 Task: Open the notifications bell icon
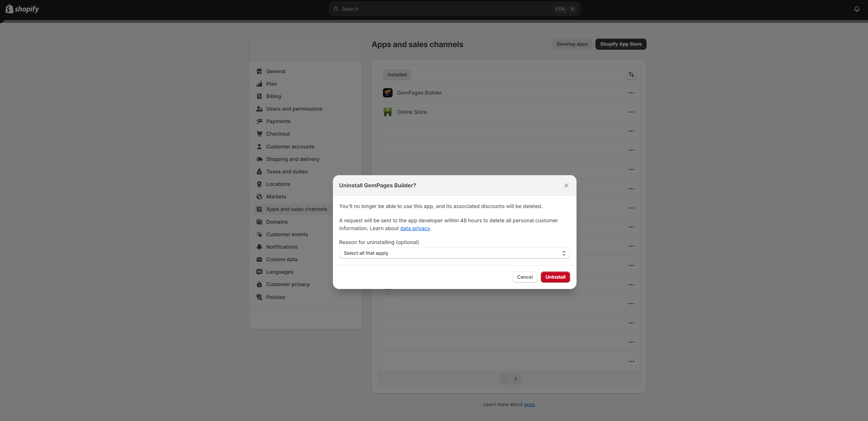pos(857,9)
